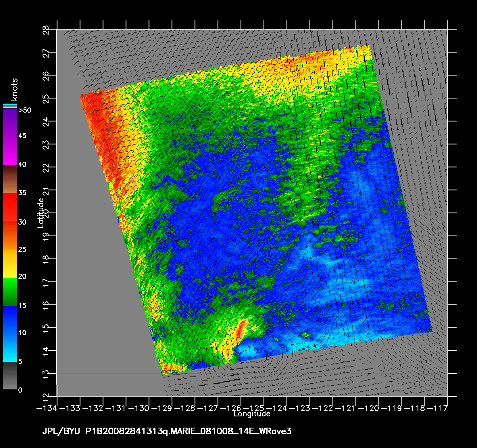This screenshot has height=448, width=477.
Task: Click the '0' colorbar label
Action: (x=20, y=390)
